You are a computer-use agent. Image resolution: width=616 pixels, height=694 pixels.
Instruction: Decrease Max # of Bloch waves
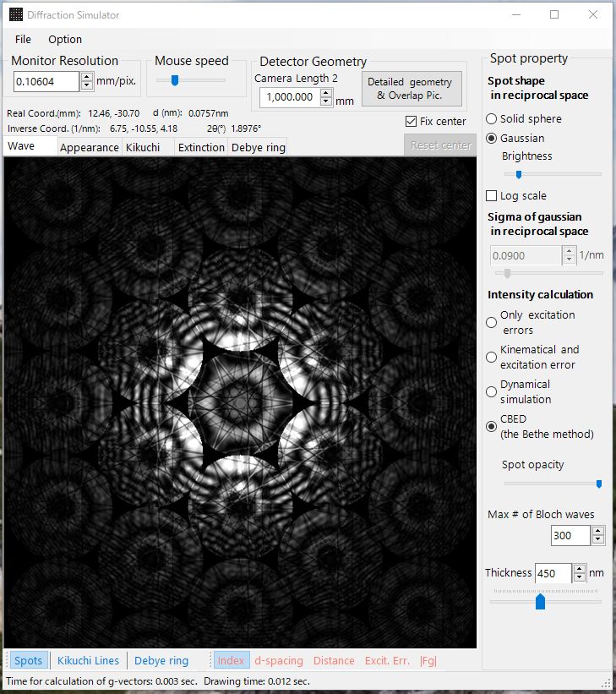(x=598, y=540)
